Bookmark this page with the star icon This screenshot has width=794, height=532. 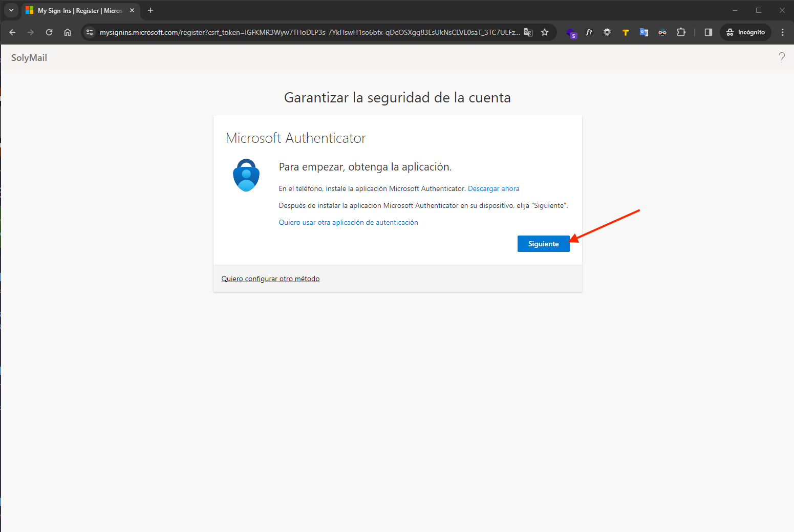coord(545,32)
